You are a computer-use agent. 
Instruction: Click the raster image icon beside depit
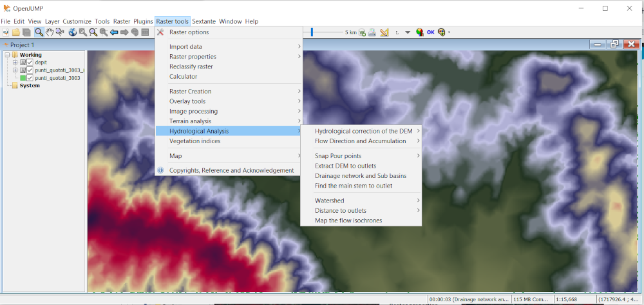[x=23, y=63]
